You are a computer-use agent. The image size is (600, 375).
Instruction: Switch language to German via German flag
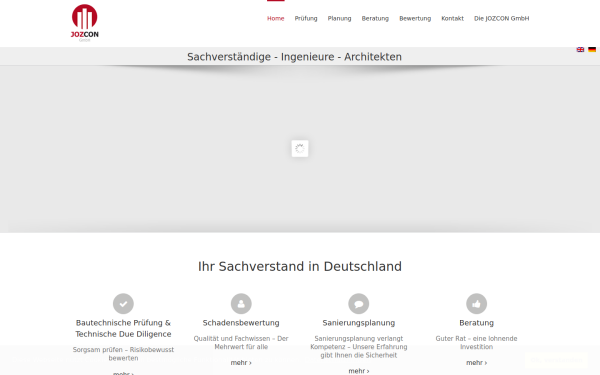click(x=592, y=49)
